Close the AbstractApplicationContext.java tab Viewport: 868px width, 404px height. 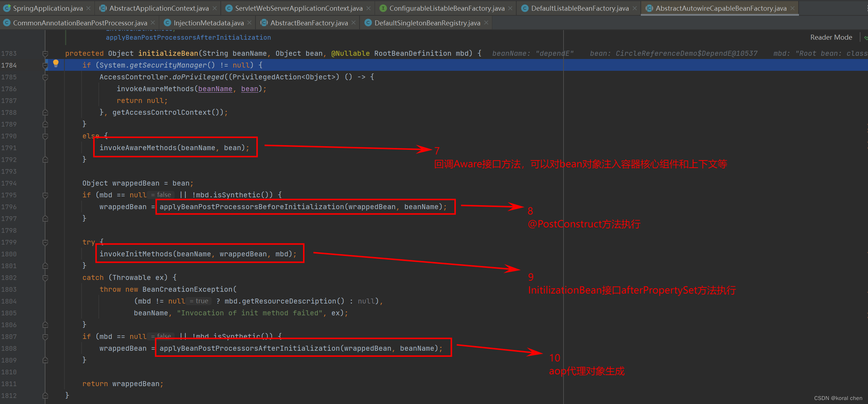click(x=214, y=8)
